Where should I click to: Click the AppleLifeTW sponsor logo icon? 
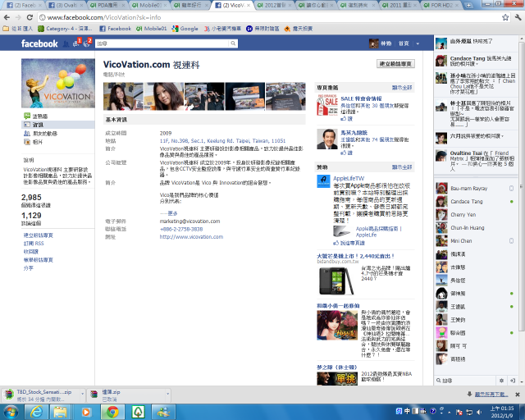coord(323,181)
